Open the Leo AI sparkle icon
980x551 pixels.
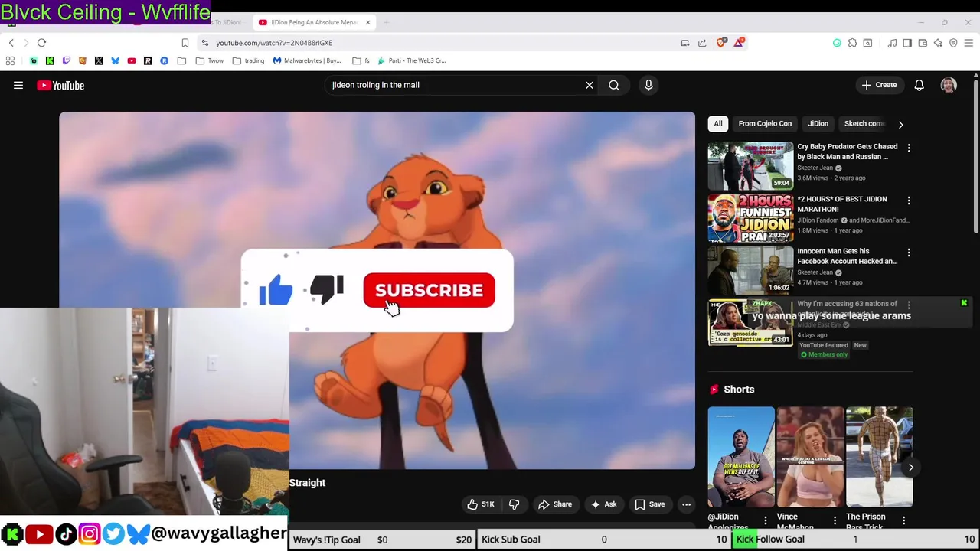click(x=938, y=43)
